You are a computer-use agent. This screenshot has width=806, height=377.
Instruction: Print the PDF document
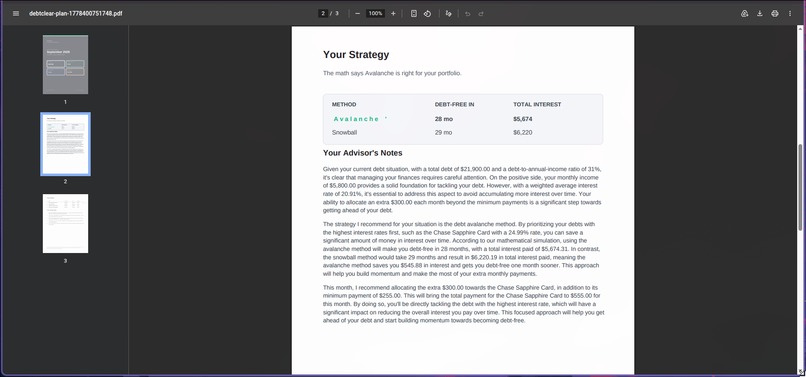[x=775, y=13]
